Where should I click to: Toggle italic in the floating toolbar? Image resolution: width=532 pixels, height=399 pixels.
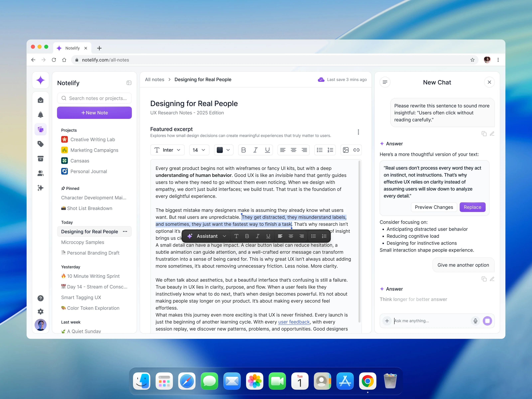(257, 236)
